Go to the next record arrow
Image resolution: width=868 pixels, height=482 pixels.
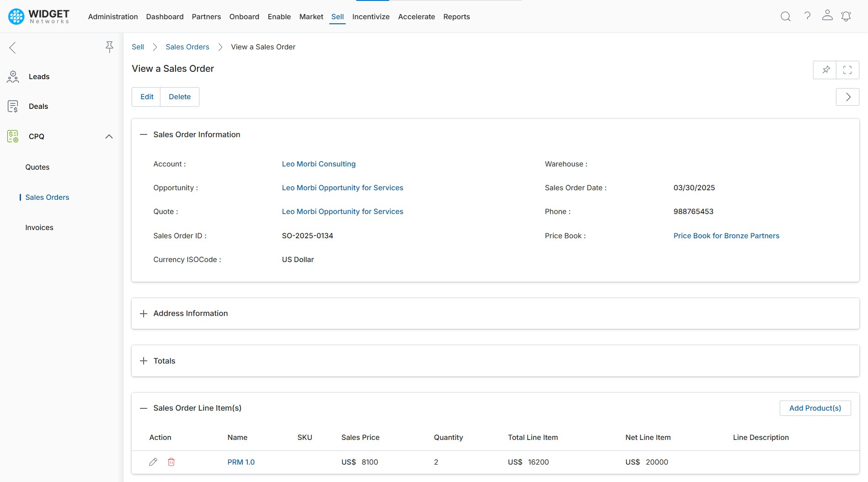(x=847, y=97)
